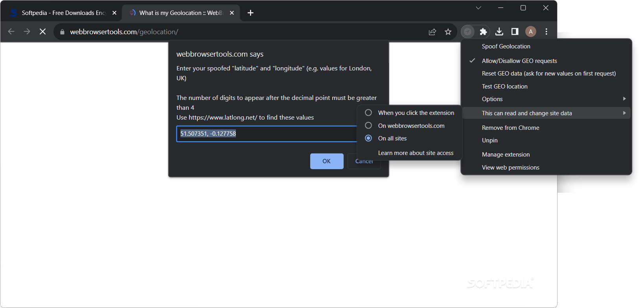This screenshot has height=308, width=644.
Task: Close the Softpedia tab
Action: tap(114, 13)
